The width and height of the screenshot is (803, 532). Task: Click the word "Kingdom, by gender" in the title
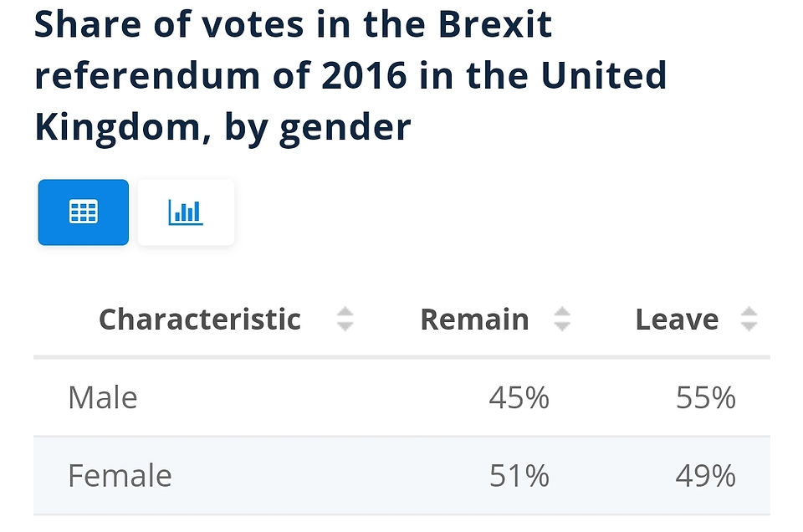222,128
